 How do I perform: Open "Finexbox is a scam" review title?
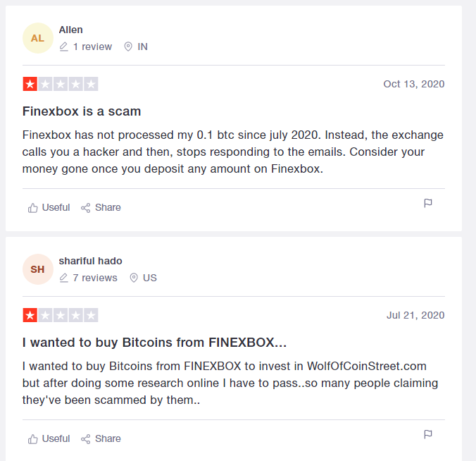[82, 111]
